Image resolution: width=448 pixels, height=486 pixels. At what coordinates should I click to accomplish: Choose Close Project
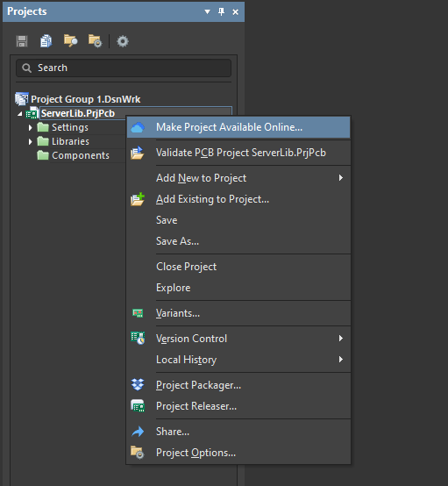(x=238, y=267)
